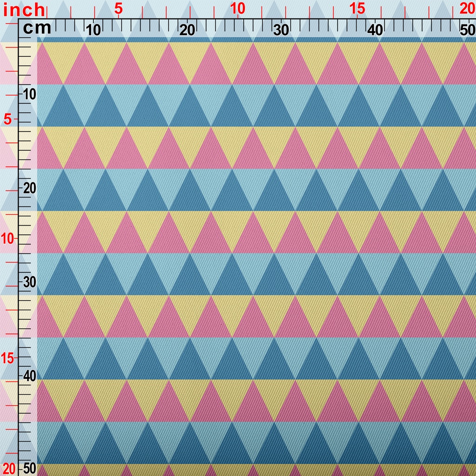Click the 40 cm mark on top ruler
476x476 pixels.
coord(375,30)
